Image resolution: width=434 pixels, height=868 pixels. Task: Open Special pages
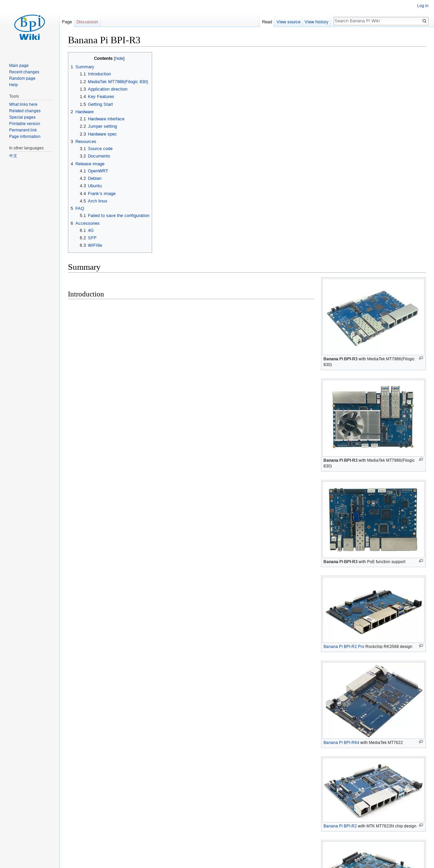click(x=22, y=117)
